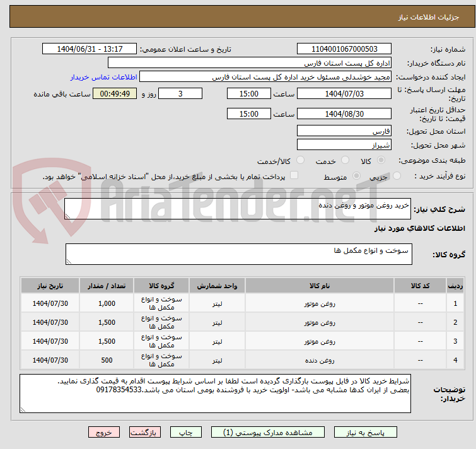476x449 pixels.
Task: Click the response deadline date 1404/07/03 field
Action: [344, 93]
